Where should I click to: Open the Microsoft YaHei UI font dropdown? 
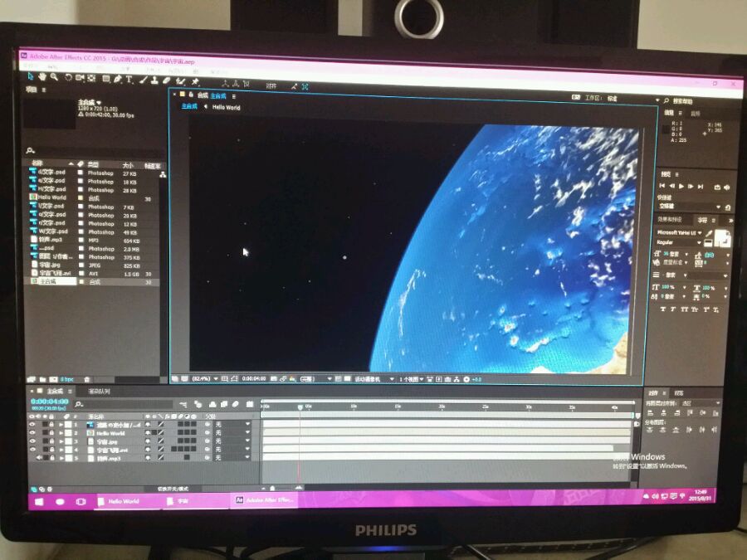point(679,232)
